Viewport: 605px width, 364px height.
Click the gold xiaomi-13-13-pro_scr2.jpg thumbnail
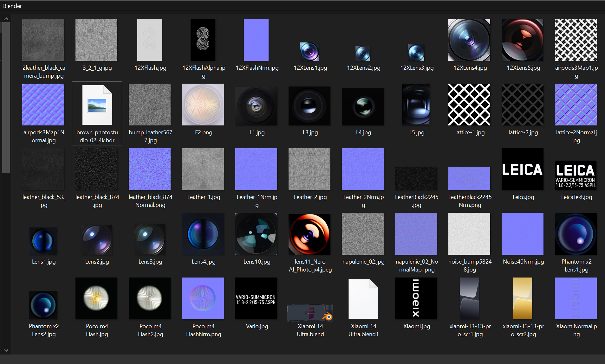point(523,298)
